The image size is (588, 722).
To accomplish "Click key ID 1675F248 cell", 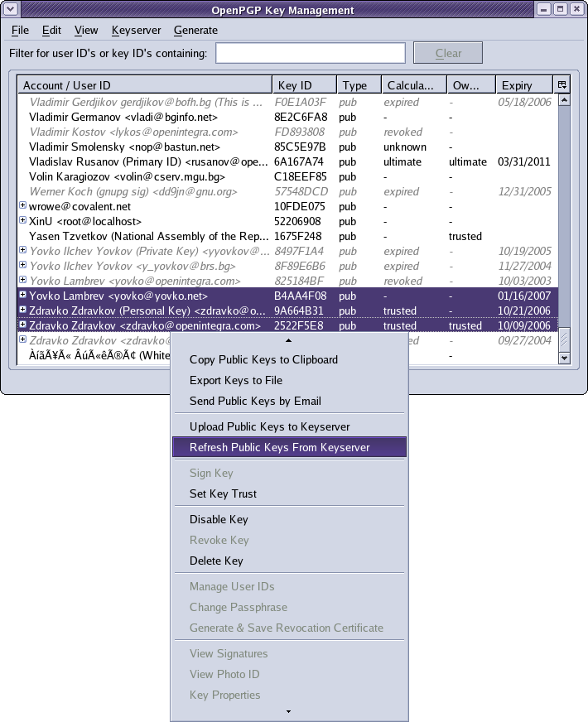I will pos(298,236).
